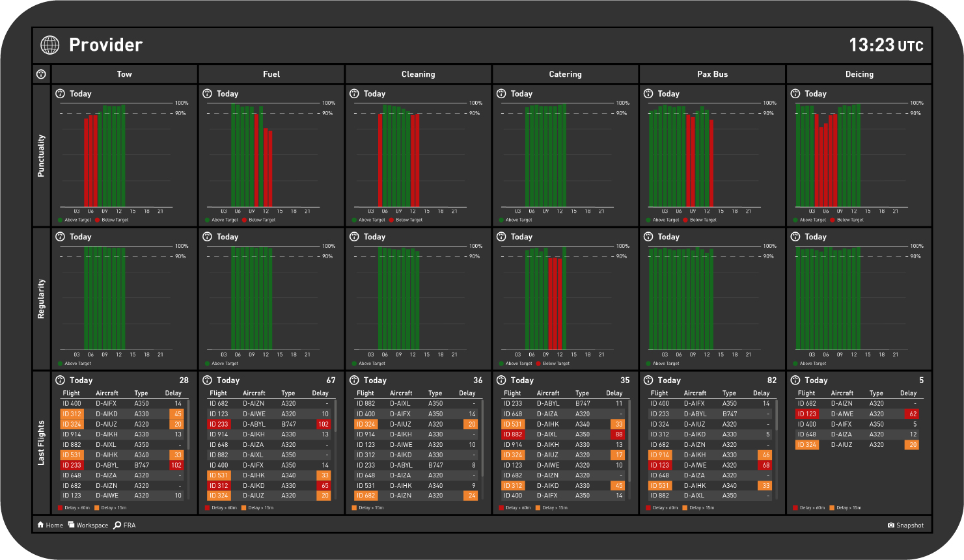Click the Snapshot button label
Image resolution: width=964 pixels, height=560 pixels.
click(909, 526)
